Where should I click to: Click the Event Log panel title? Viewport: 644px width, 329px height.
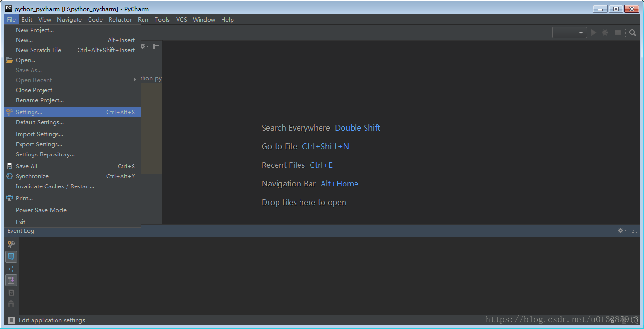21,231
